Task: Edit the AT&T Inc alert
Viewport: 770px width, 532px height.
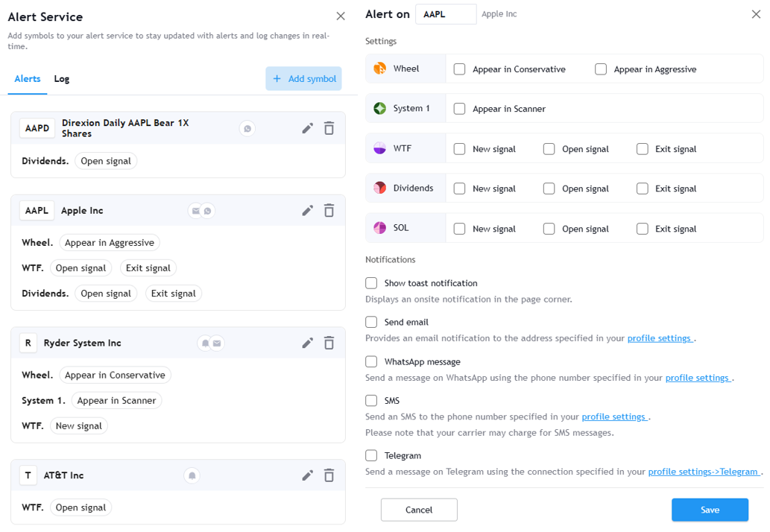Action: click(x=307, y=475)
